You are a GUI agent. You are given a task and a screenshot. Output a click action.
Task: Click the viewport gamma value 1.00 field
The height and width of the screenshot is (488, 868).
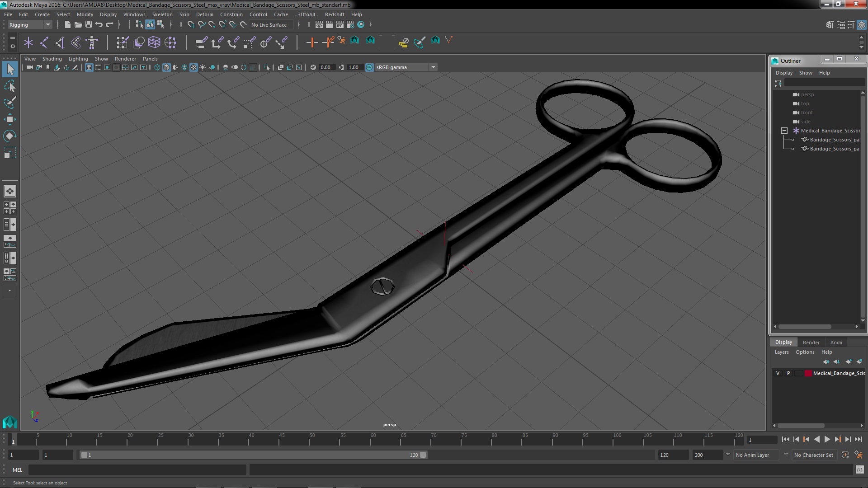tap(354, 67)
